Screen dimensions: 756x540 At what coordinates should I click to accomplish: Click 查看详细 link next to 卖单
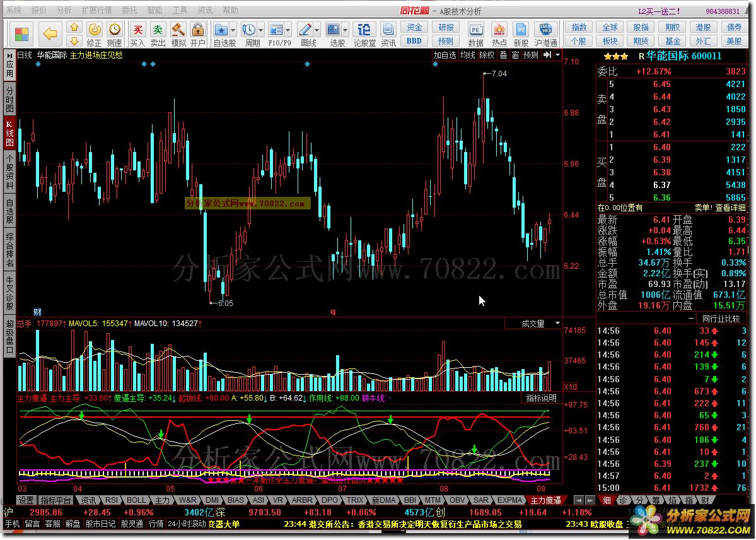point(730,208)
